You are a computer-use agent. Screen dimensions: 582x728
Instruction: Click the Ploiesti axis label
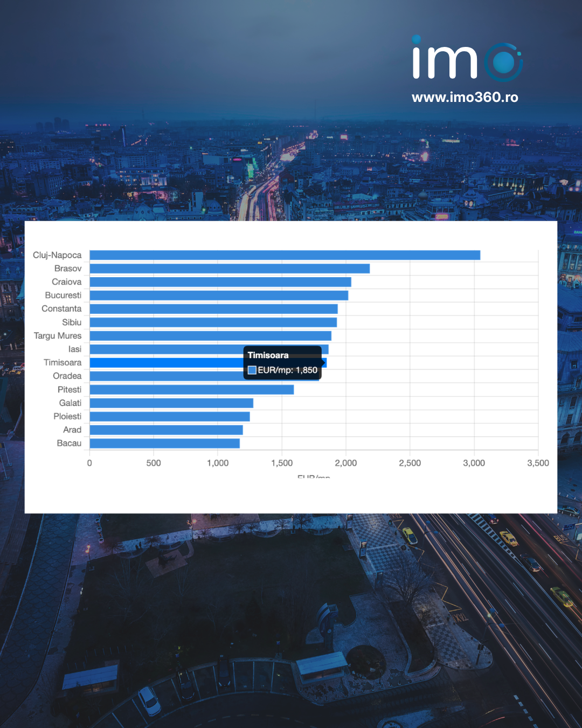67,416
